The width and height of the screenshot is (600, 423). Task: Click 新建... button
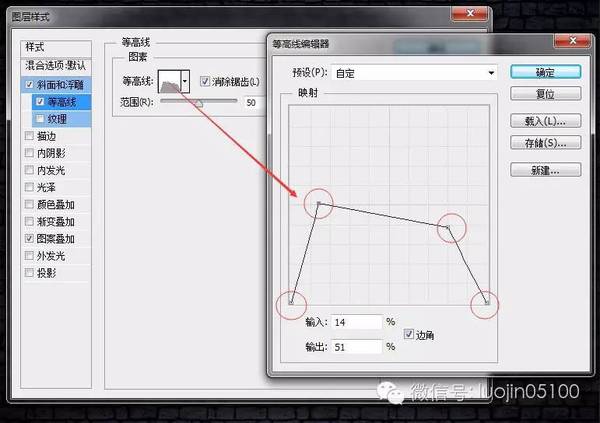click(546, 170)
